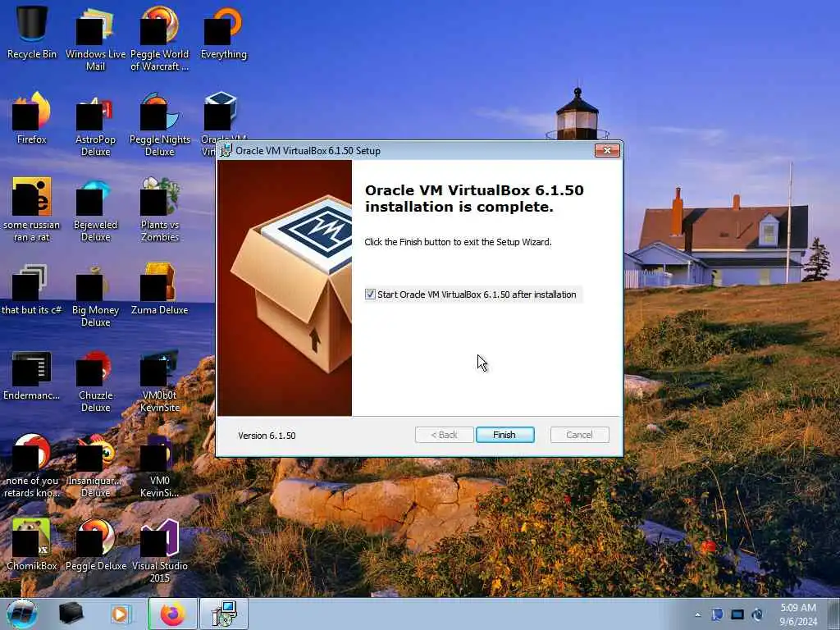Select the Chuzzle Deluxe desktop icon
Viewport: 840px width, 630px height.
coord(95,381)
